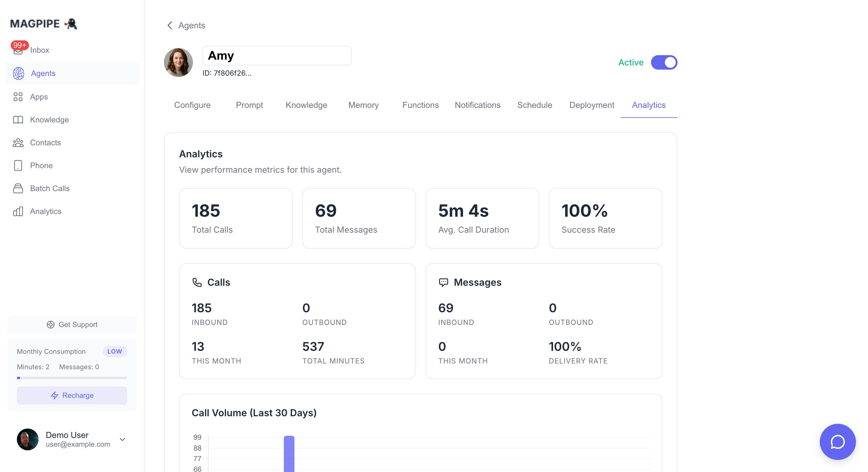
Task: Click the Phone device icon
Action: point(18,165)
